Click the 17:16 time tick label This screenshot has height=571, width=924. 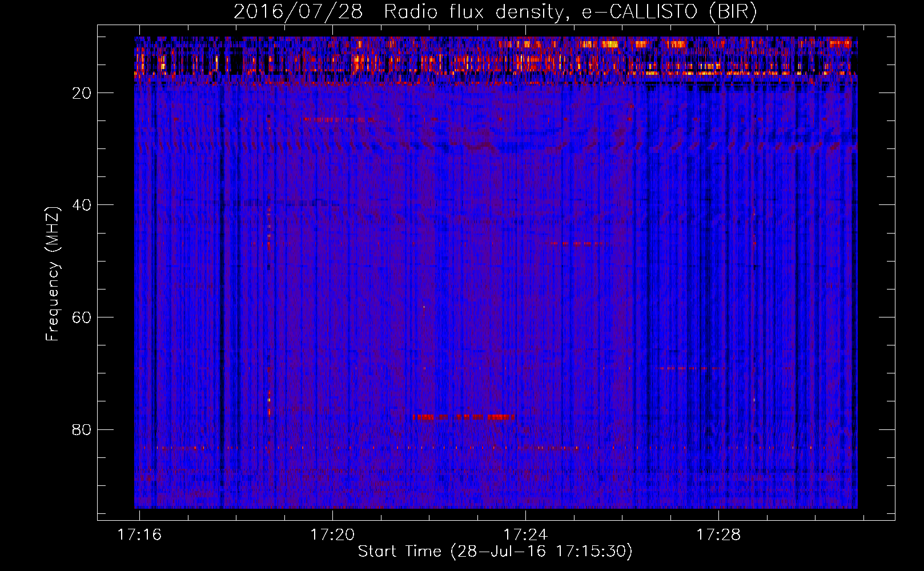click(139, 535)
